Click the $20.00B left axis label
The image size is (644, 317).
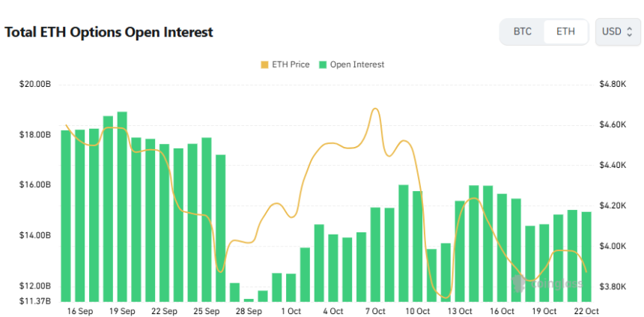point(35,84)
